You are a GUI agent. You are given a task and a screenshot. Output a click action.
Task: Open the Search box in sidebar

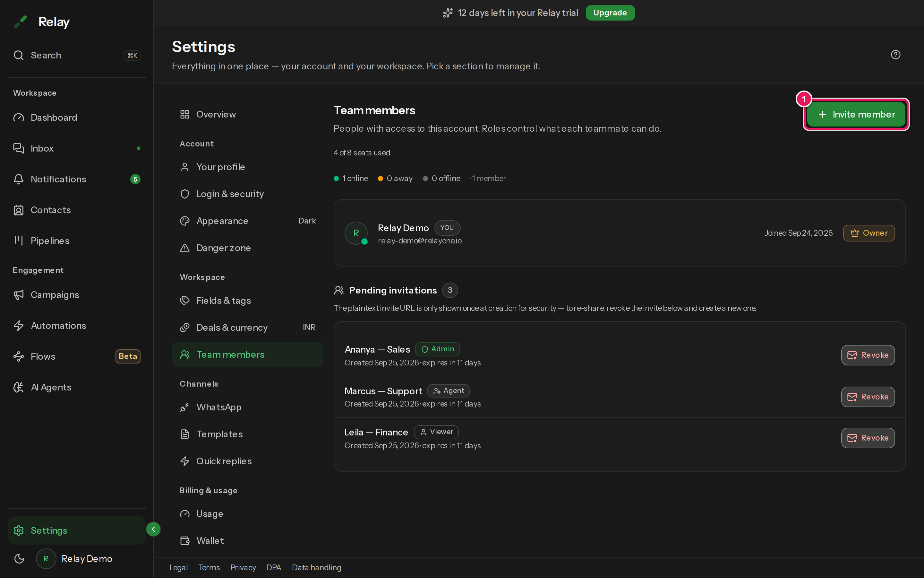pyautogui.click(x=76, y=56)
